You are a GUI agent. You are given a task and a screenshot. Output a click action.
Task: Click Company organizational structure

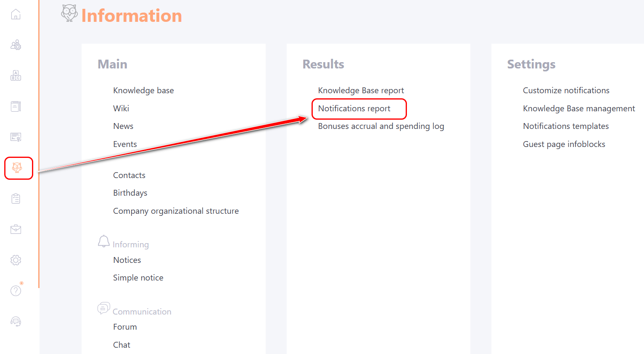[176, 211]
